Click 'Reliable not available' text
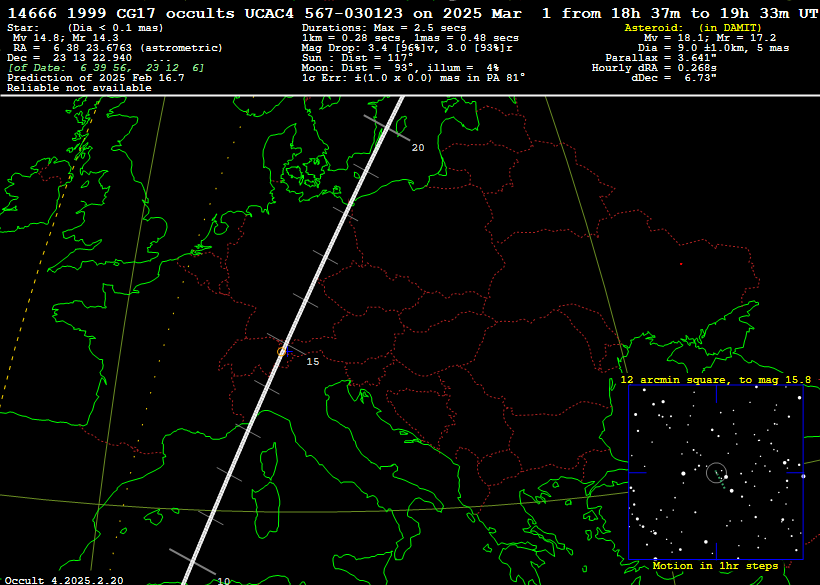 [79, 88]
